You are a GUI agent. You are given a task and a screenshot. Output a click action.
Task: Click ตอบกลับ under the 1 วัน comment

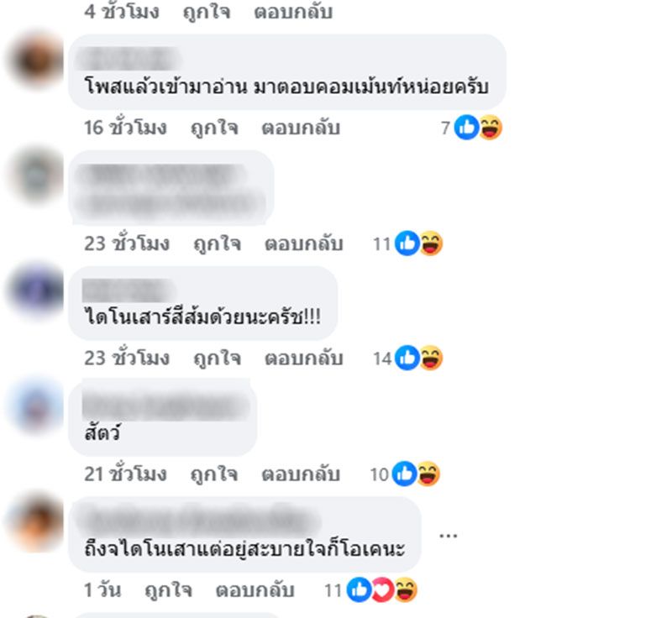tap(255, 590)
